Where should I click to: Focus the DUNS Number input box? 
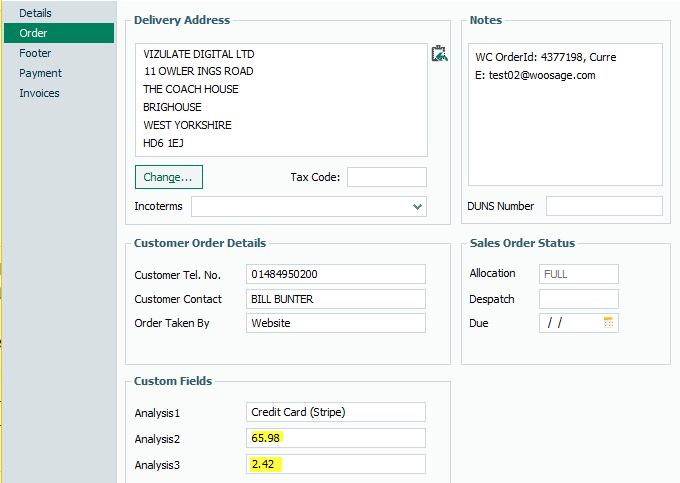[x=603, y=206]
